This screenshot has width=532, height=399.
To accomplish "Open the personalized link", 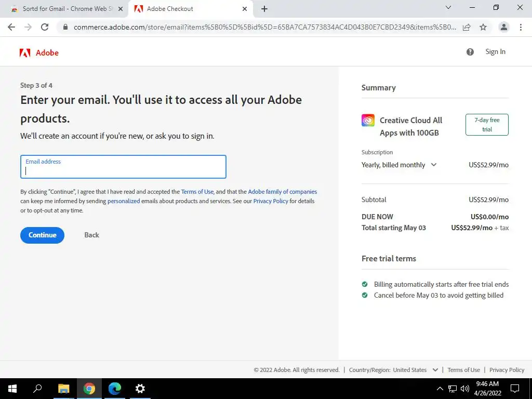I will [124, 201].
